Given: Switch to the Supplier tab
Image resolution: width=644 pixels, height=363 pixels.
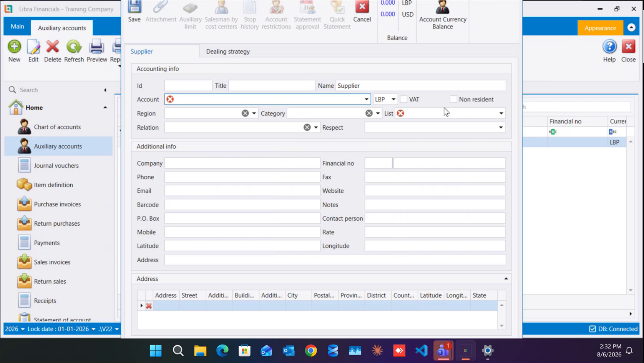Looking at the screenshot, I should (x=141, y=52).
